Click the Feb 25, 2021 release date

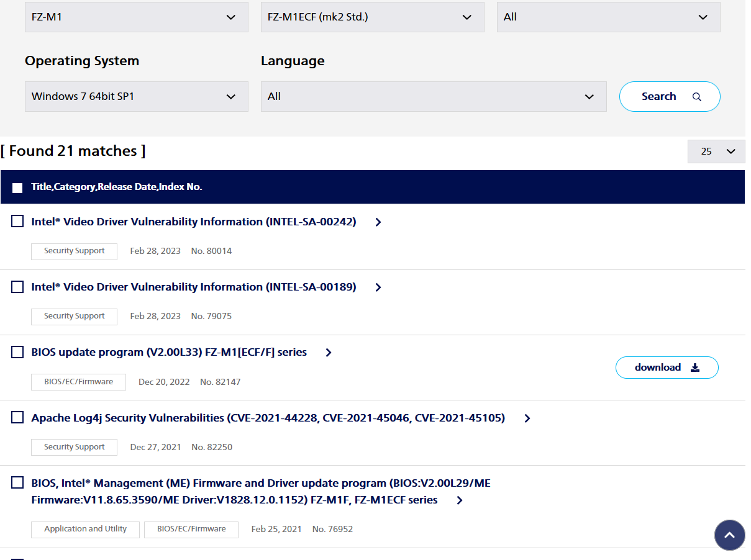[x=276, y=529]
